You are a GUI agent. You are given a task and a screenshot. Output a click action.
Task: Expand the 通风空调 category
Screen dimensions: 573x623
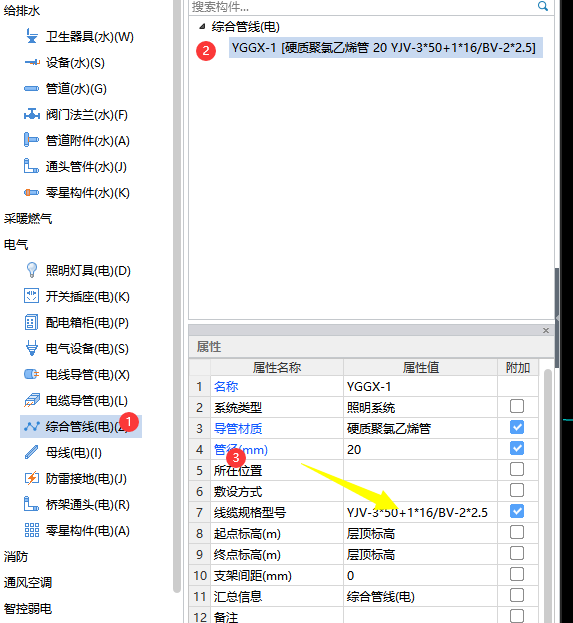pyautogui.click(x=28, y=582)
